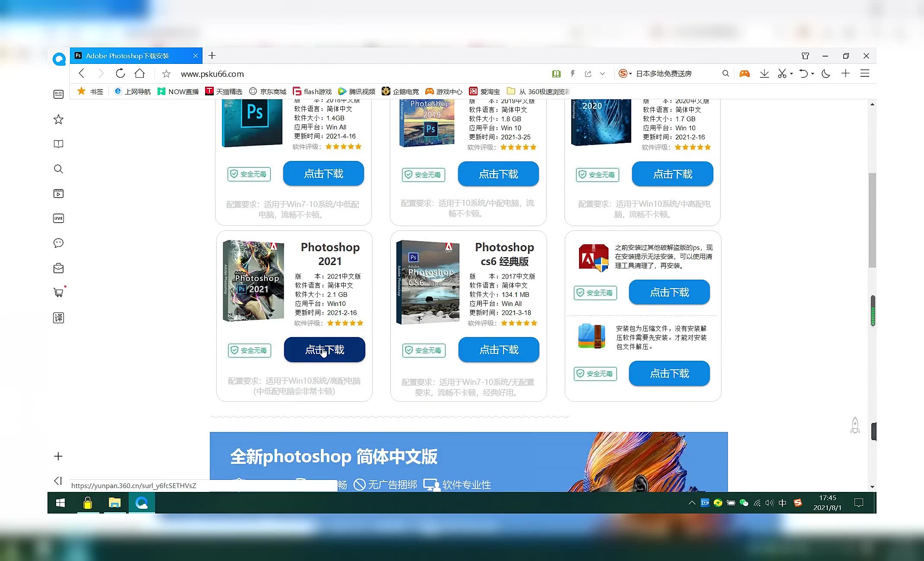Click the share icon in address bar
The width and height of the screenshot is (924, 561).
click(x=588, y=74)
